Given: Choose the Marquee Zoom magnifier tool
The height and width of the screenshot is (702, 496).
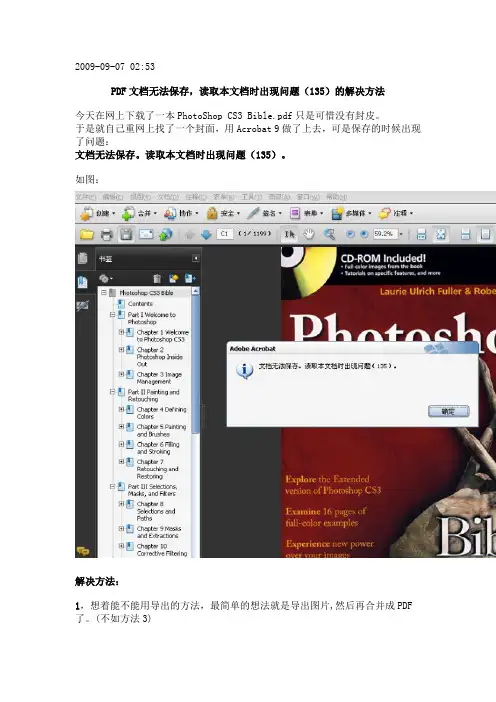Looking at the screenshot, I should tap(329, 234).
